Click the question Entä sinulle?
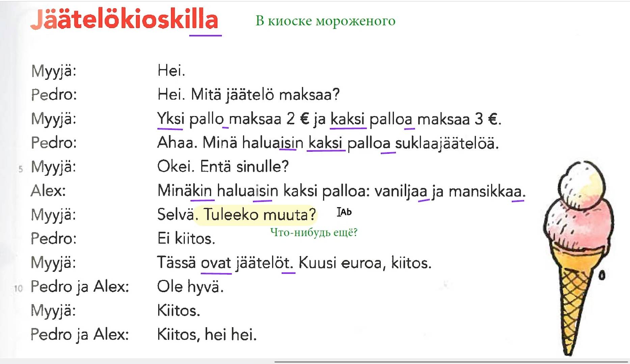Viewport: 630px width, 364px height. [x=244, y=167]
